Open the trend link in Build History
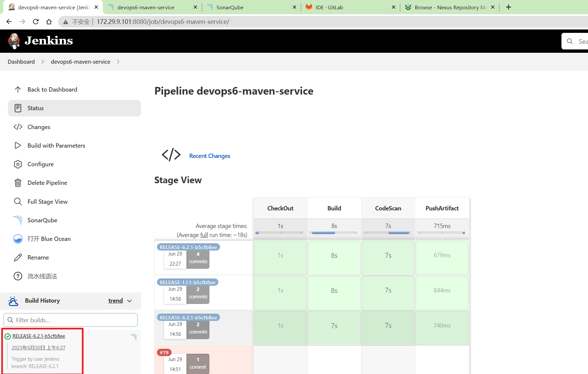Screen dimensions: 588x374 (115, 301)
